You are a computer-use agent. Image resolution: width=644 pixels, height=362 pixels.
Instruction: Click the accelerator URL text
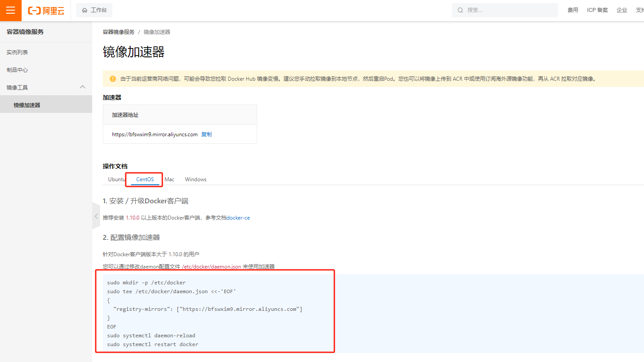pos(155,134)
